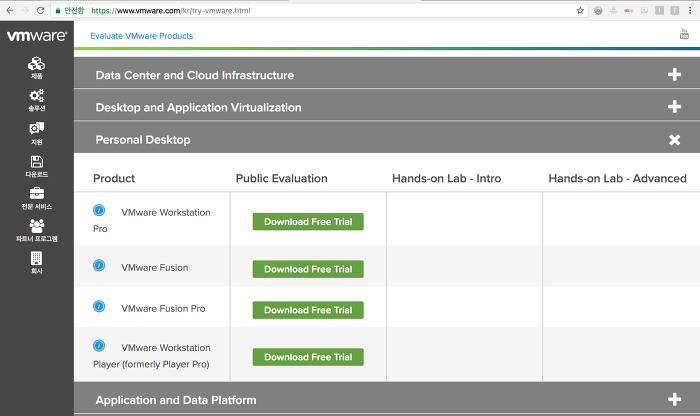Click the browser forward arrow
The height and width of the screenshot is (416, 700).
[25, 10]
